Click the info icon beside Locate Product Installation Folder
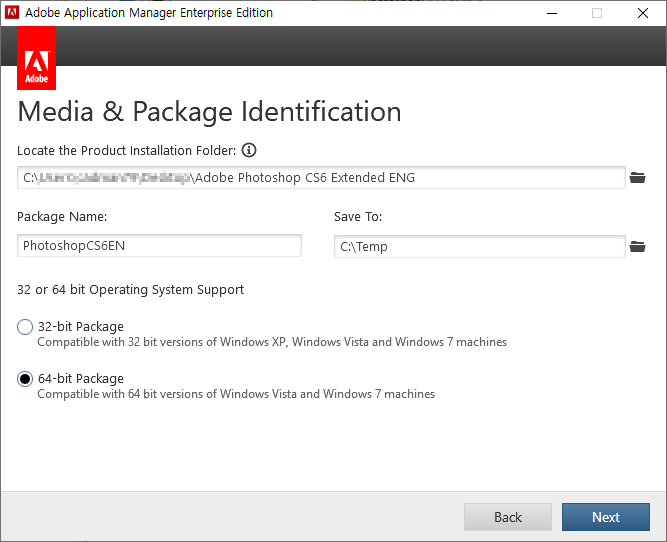 point(249,150)
